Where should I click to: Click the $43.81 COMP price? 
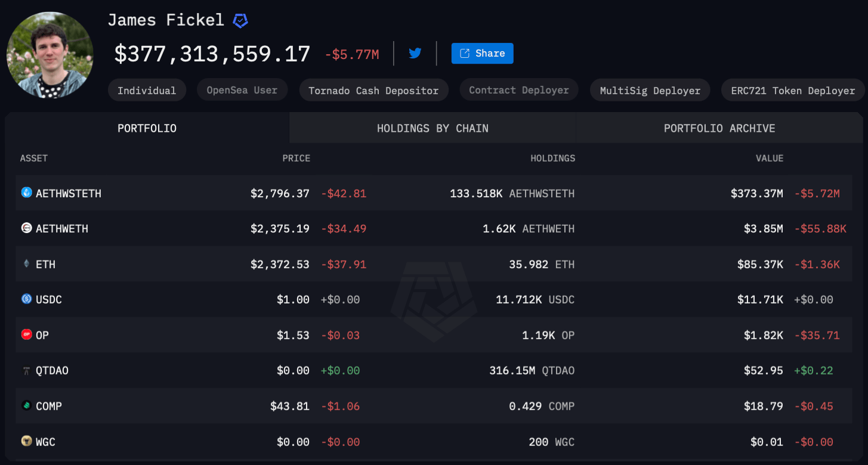290,406
